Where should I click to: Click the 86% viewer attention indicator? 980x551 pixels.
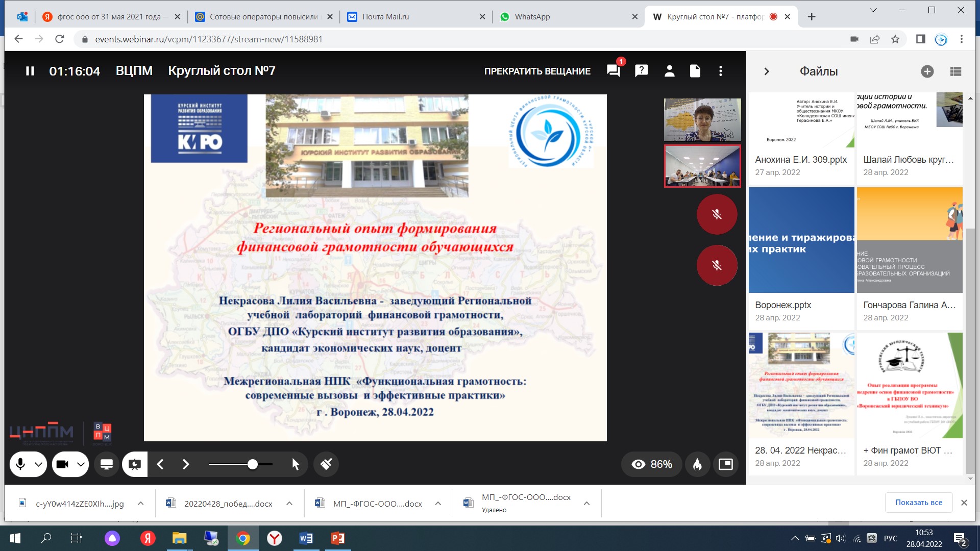[652, 464]
